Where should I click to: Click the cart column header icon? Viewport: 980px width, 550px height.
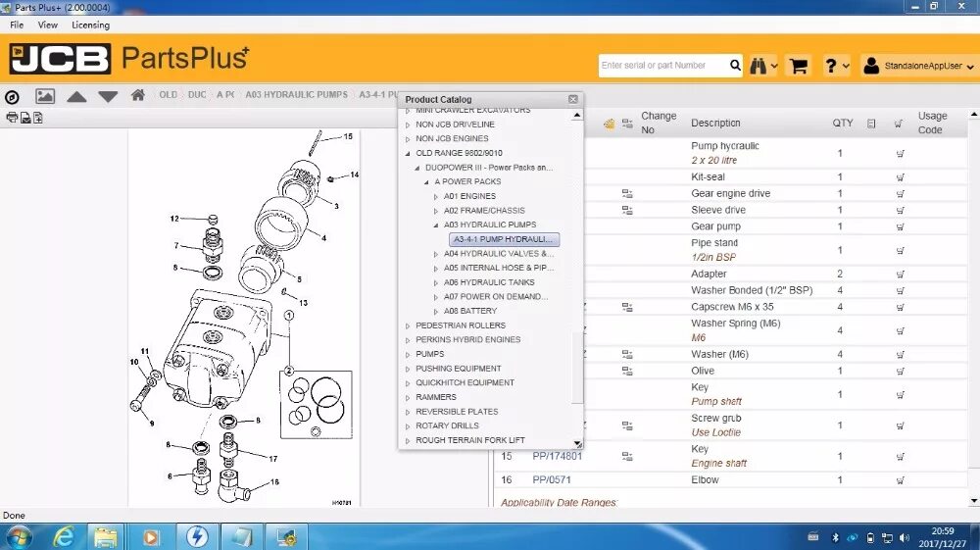898,124
